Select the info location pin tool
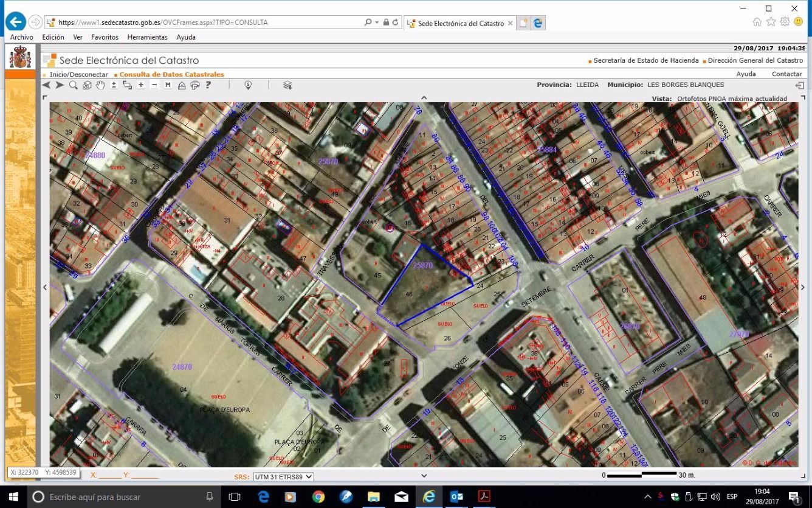This screenshot has height=508, width=812. [x=248, y=85]
